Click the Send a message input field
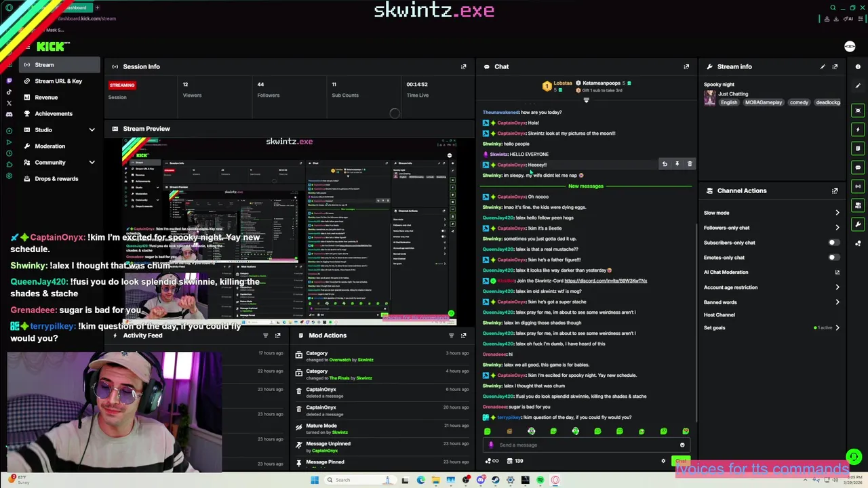 (586, 445)
